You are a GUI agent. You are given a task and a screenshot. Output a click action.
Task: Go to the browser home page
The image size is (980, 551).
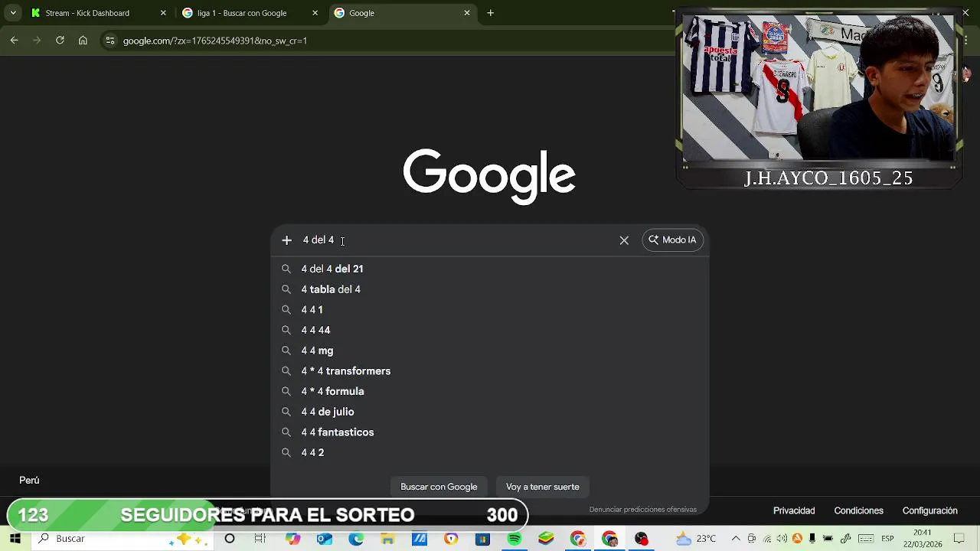click(83, 41)
